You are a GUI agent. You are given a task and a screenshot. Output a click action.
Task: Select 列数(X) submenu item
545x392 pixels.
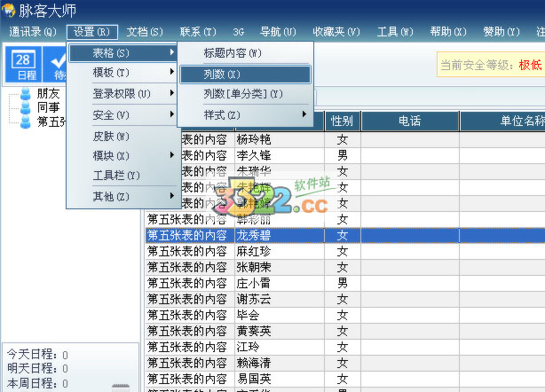[245, 74]
